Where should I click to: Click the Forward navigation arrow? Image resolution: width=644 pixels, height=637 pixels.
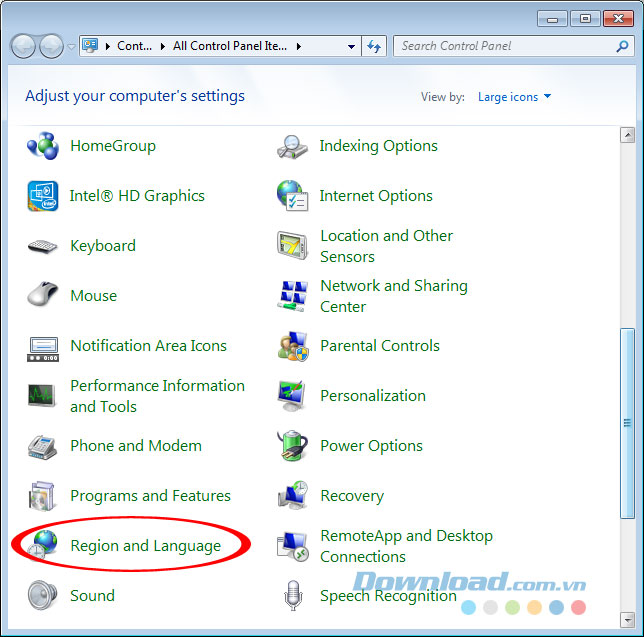click(51, 46)
